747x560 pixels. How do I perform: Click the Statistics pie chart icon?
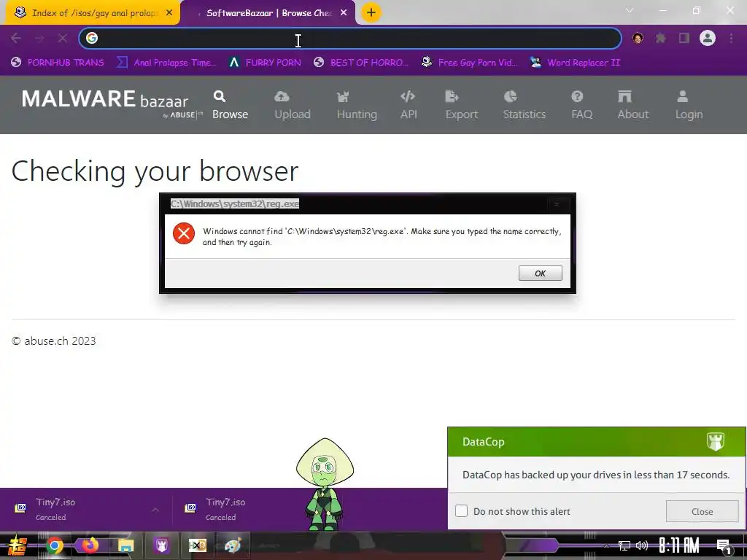click(510, 97)
